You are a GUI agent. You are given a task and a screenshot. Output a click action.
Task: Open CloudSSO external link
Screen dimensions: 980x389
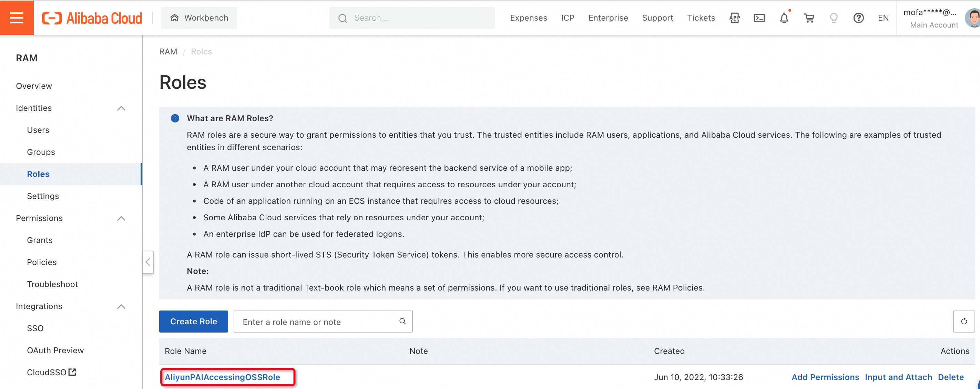[x=51, y=372]
